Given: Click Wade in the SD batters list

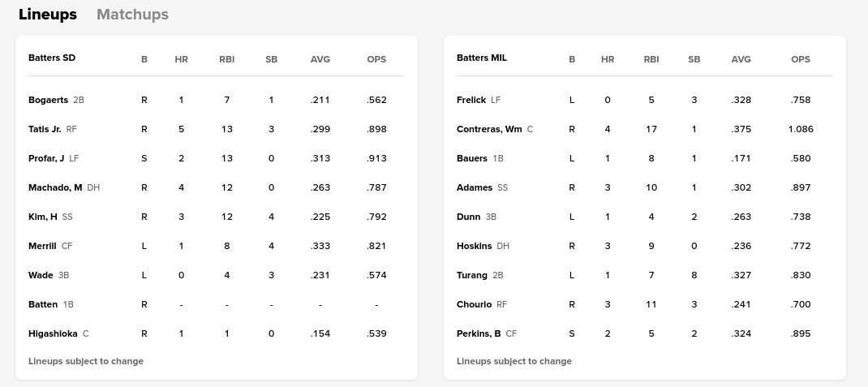Looking at the screenshot, I should 41,275.
